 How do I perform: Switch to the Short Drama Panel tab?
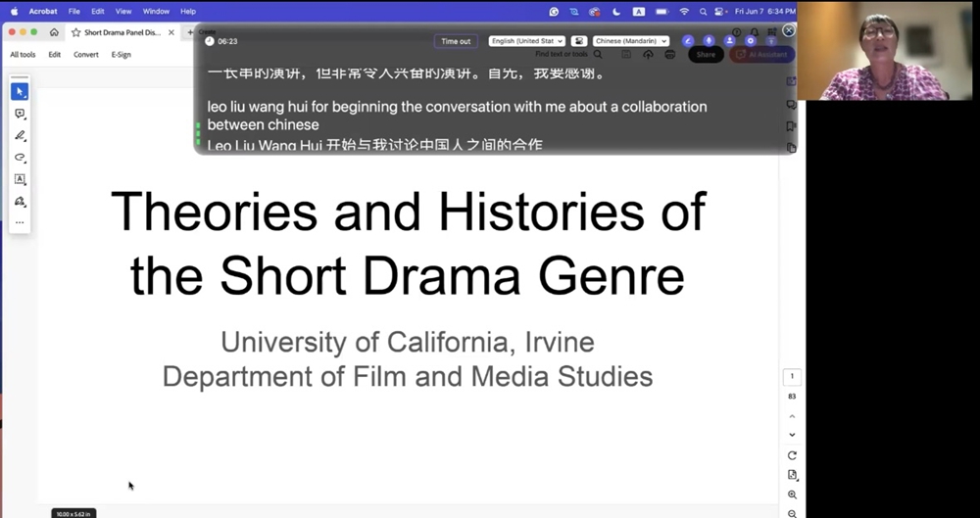tap(122, 32)
